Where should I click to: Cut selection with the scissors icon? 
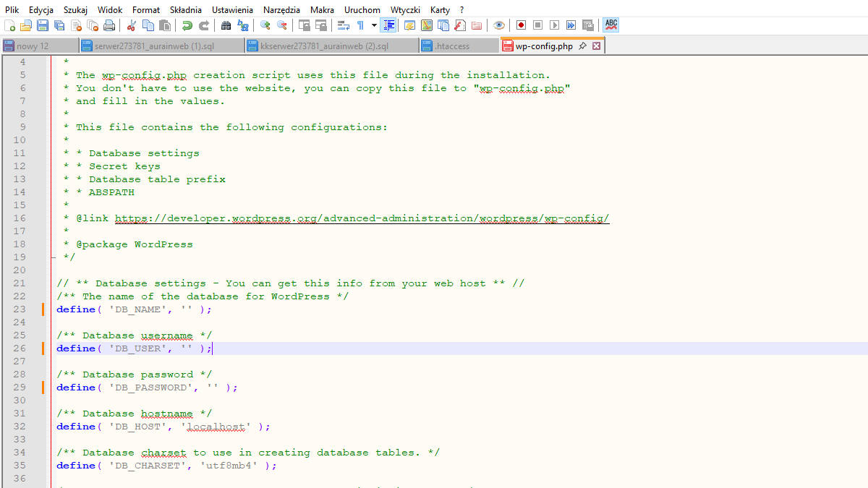tap(131, 25)
